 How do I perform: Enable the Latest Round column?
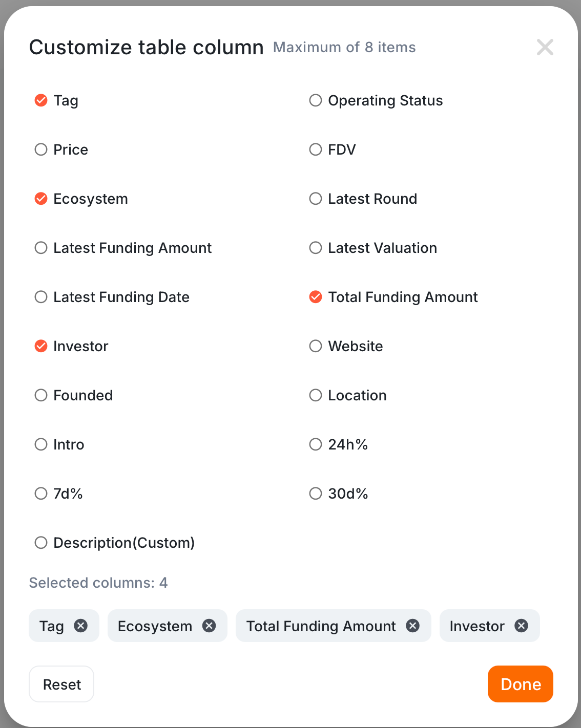coord(316,199)
